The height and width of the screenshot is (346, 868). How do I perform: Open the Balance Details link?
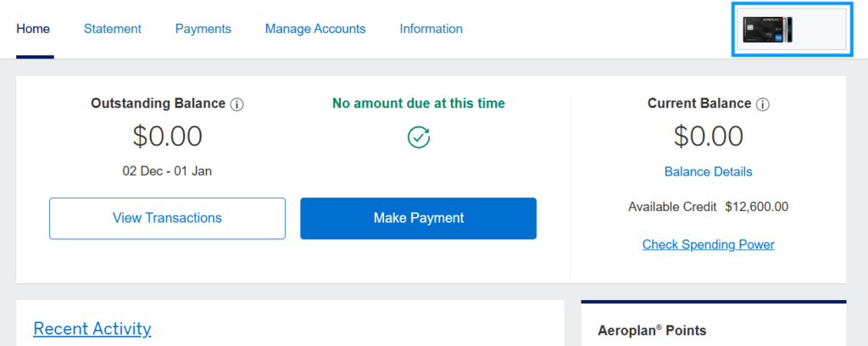708,171
